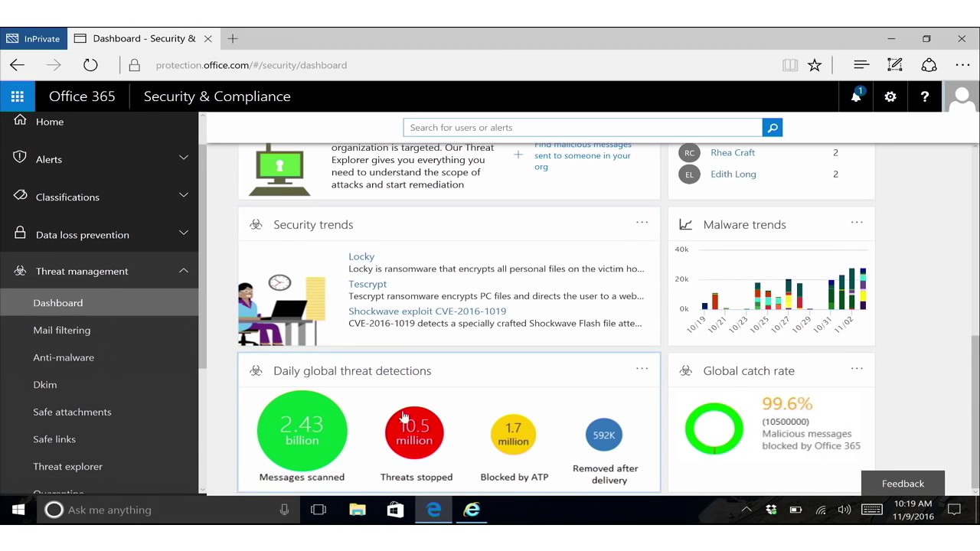Click the browser address bar URL

[251, 65]
